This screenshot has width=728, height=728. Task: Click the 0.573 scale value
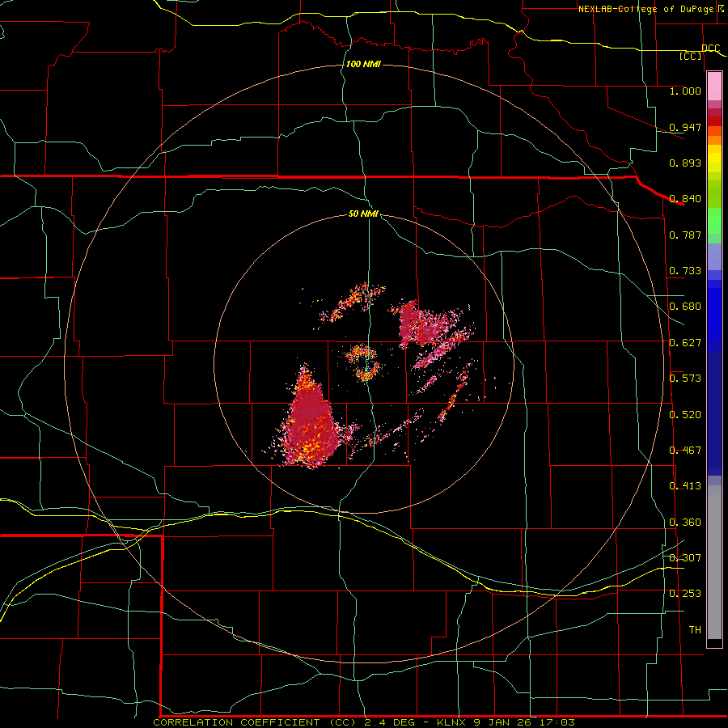point(685,379)
